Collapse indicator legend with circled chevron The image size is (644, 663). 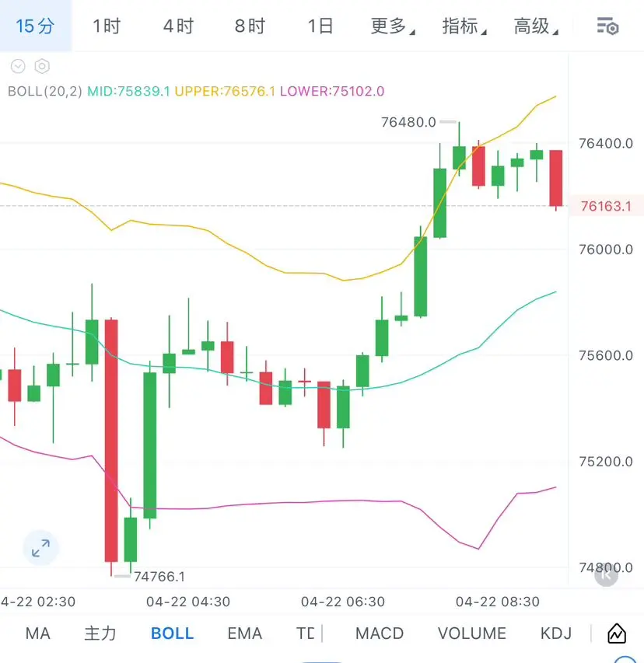click(18, 66)
